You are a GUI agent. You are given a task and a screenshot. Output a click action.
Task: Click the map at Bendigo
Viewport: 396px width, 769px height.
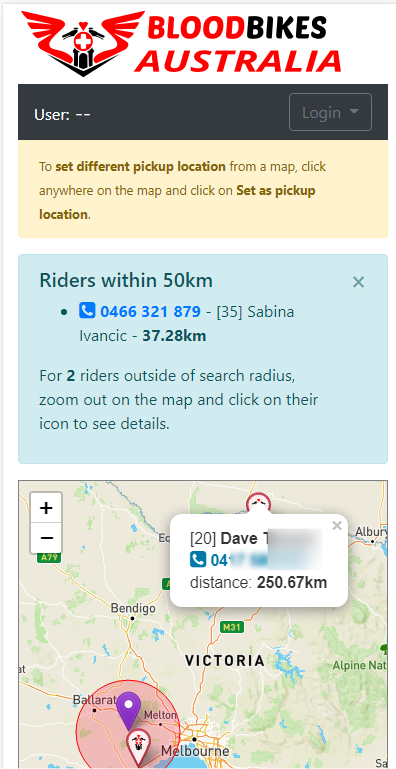click(133, 608)
